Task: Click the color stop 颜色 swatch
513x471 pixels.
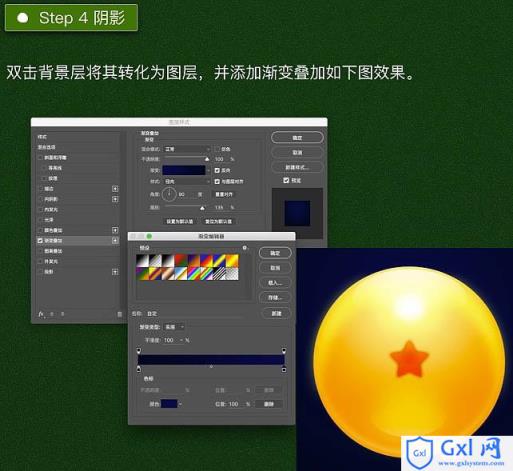Action: pos(169,404)
